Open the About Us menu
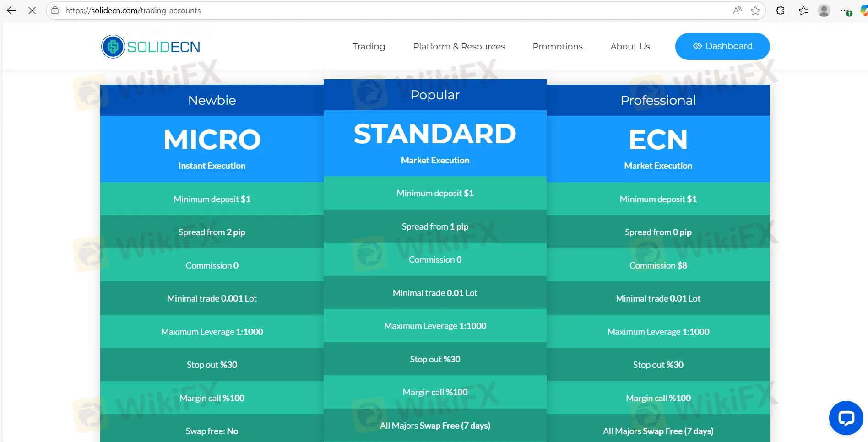This screenshot has height=442, width=868. tap(630, 47)
